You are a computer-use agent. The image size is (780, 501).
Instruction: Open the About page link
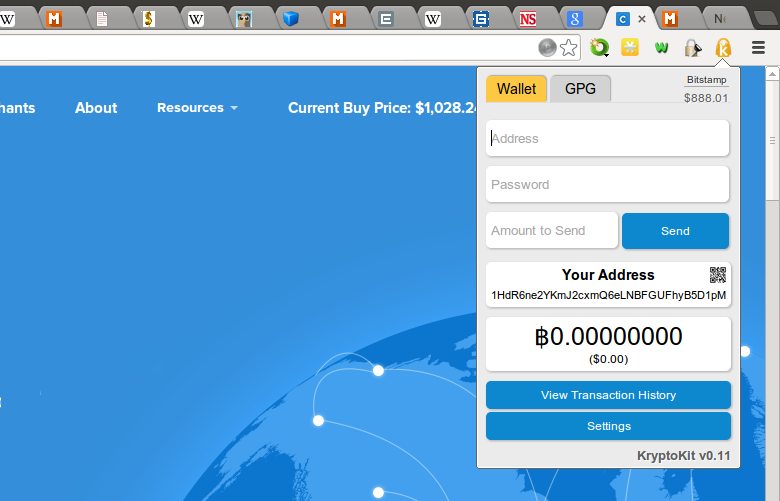pyautogui.click(x=96, y=107)
